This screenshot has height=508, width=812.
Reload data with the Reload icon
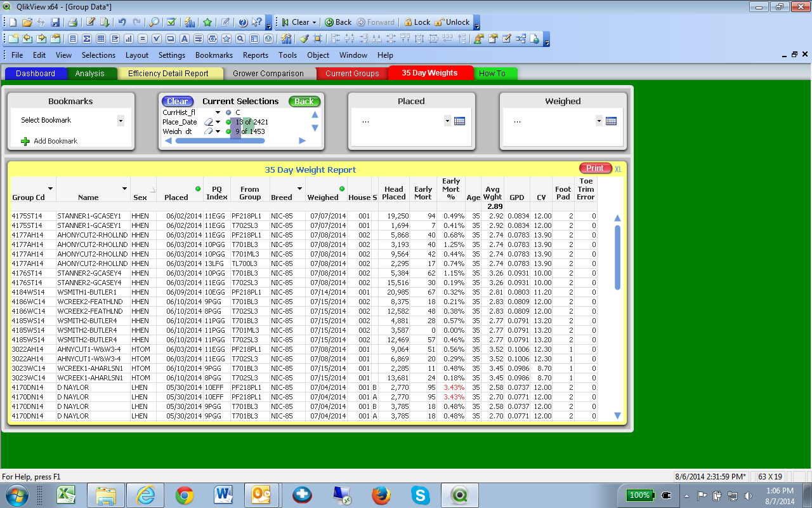pyautogui.click(x=105, y=22)
